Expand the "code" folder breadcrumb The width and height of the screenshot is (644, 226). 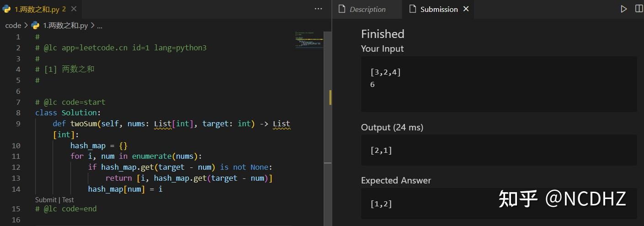13,26
